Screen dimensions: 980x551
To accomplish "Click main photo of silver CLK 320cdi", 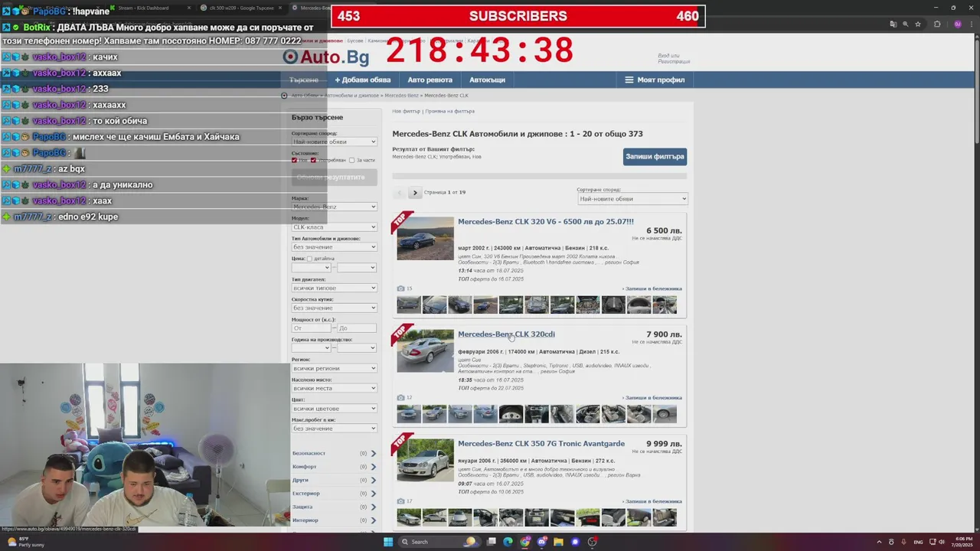I will click(x=426, y=350).
